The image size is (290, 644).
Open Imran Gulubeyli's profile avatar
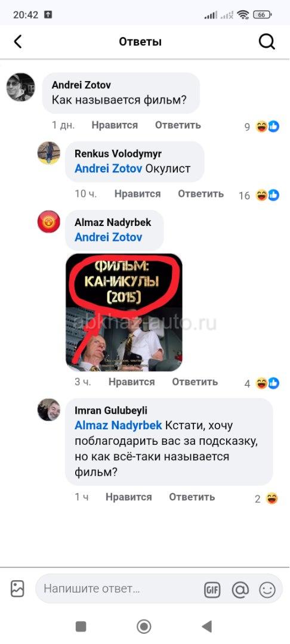pyautogui.click(x=49, y=410)
